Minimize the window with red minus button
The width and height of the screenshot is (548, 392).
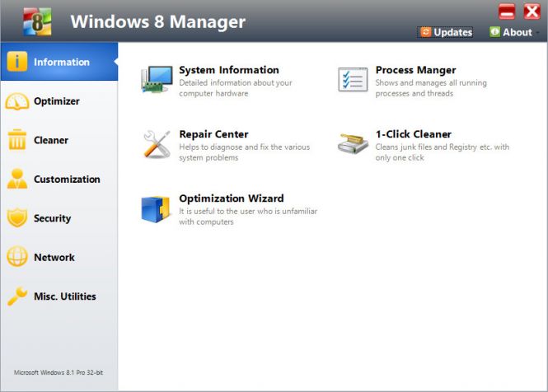coord(507,12)
